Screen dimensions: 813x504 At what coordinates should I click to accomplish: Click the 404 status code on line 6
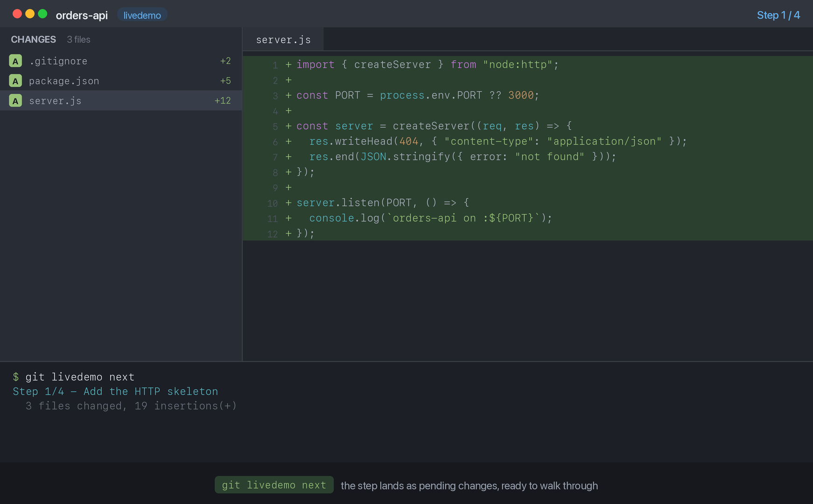[409, 141]
